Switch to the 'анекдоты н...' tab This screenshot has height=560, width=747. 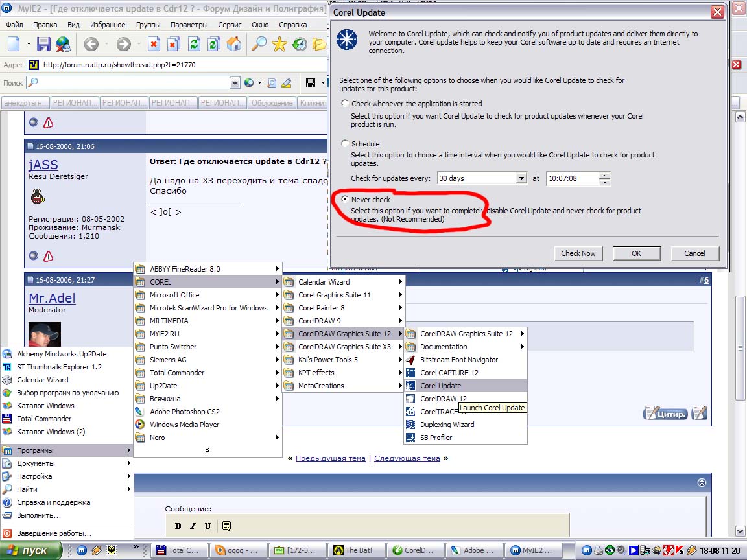coord(26,103)
